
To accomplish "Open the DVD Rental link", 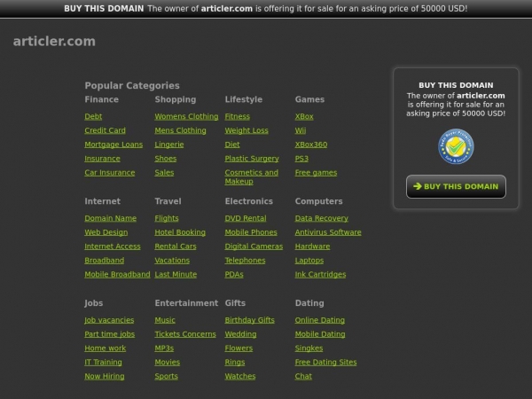I will click(x=246, y=218).
